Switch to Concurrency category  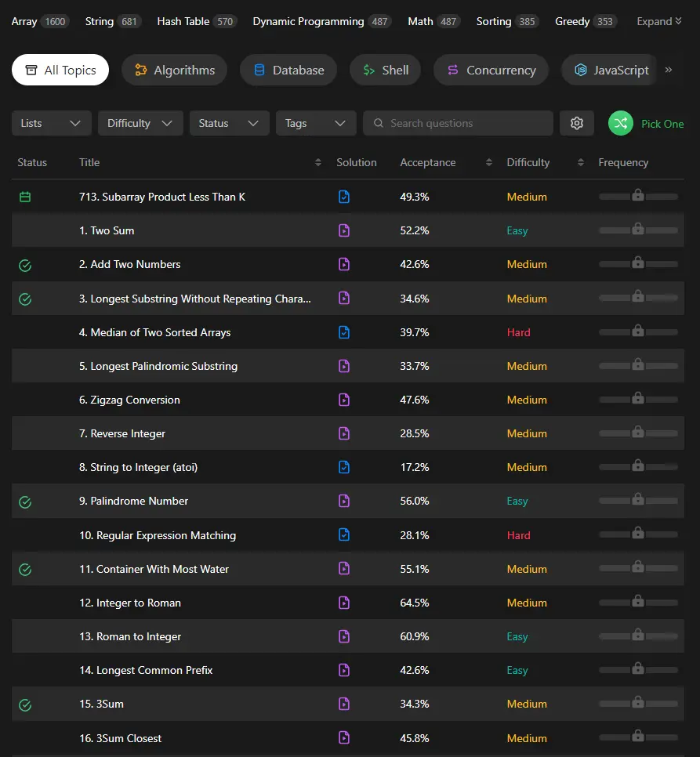[491, 70]
